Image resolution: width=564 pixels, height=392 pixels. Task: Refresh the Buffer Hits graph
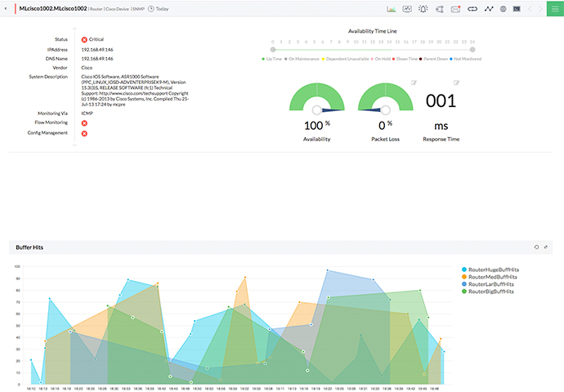(x=536, y=247)
